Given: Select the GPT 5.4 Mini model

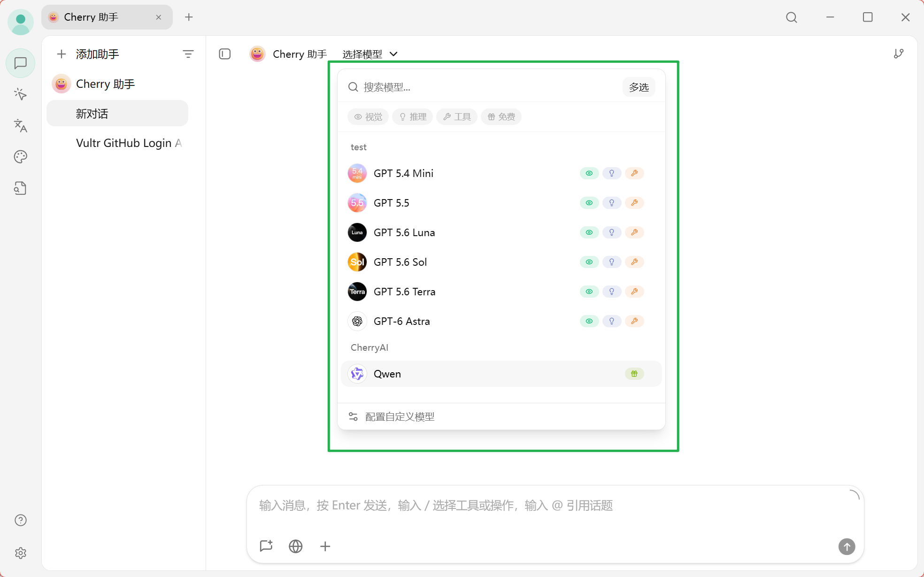Looking at the screenshot, I should (501, 173).
